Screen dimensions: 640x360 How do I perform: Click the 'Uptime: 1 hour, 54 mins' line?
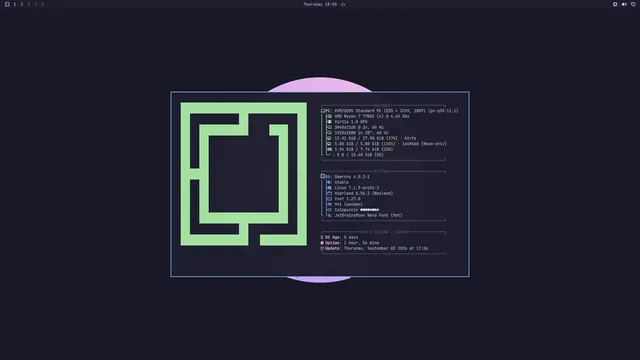tap(350, 243)
